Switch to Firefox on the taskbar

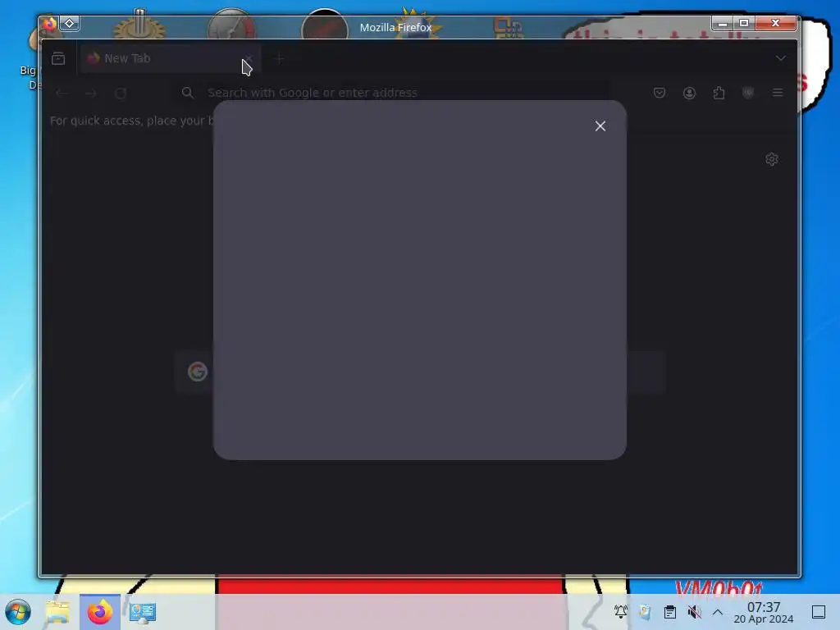100,612
